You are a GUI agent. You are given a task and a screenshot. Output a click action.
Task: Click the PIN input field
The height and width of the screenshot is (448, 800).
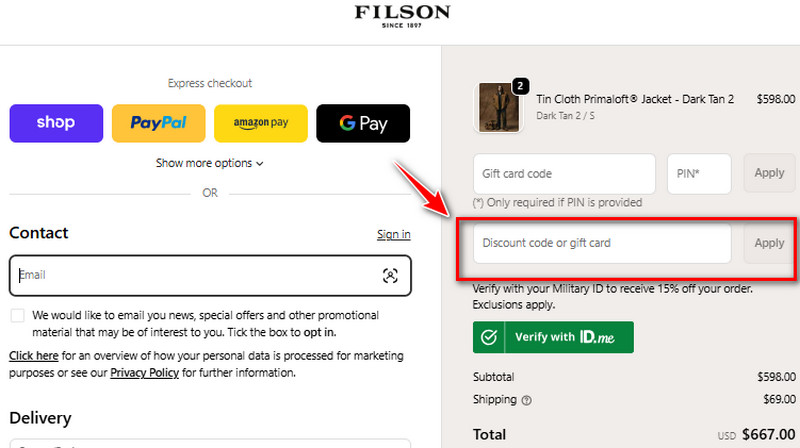(698, 174)
